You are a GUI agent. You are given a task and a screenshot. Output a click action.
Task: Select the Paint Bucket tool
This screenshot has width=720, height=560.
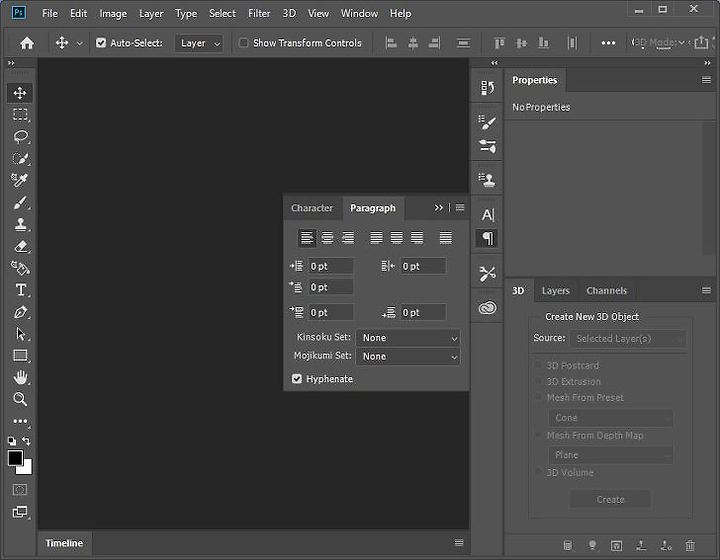coord(20,268)
